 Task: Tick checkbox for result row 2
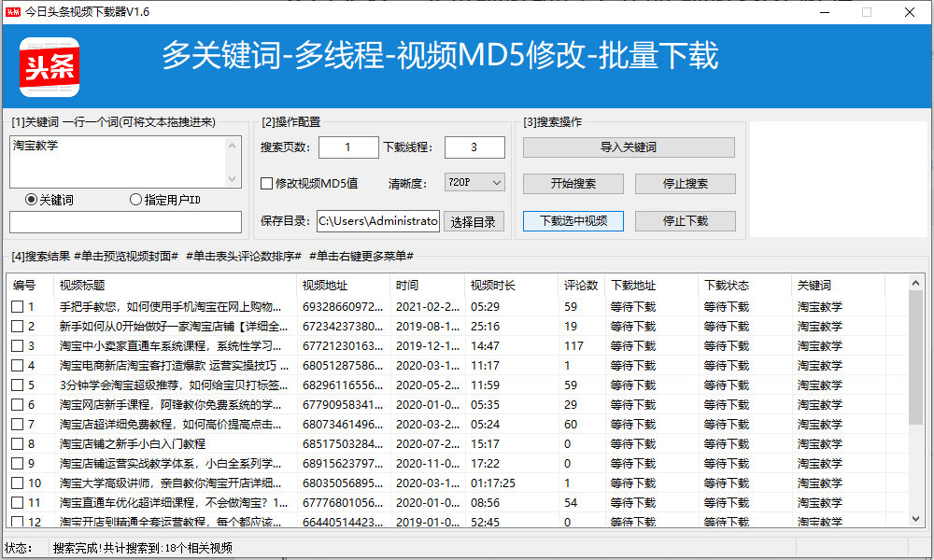(x=17, y=326)
